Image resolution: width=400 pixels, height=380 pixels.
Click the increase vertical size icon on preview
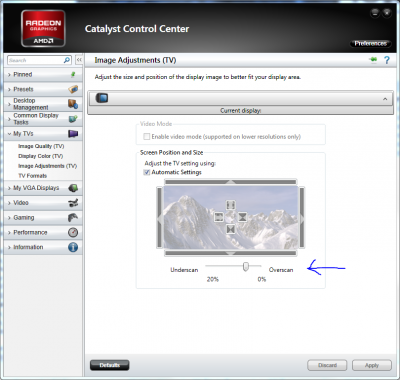click(x=231, y=204)
